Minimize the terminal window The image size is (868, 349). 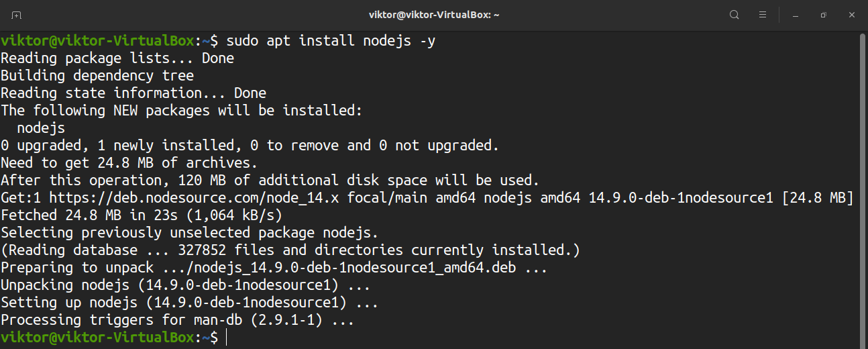796,15
